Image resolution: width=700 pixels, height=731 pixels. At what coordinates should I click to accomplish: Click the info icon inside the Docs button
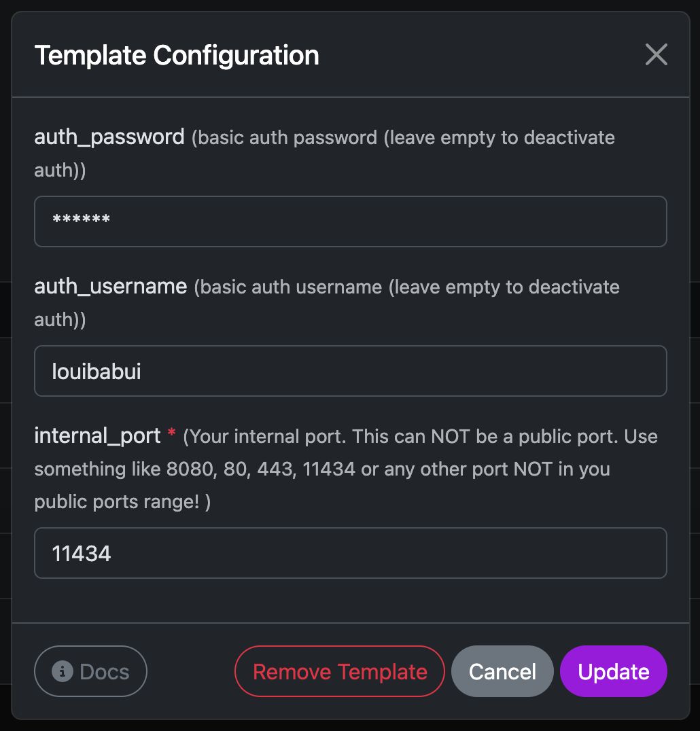coord(62,671)
